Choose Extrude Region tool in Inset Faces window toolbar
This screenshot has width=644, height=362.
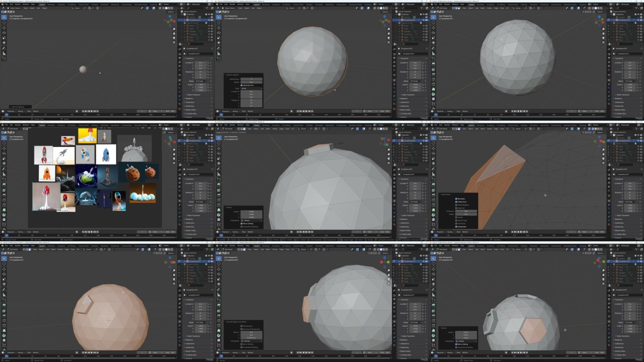[433, 185]
